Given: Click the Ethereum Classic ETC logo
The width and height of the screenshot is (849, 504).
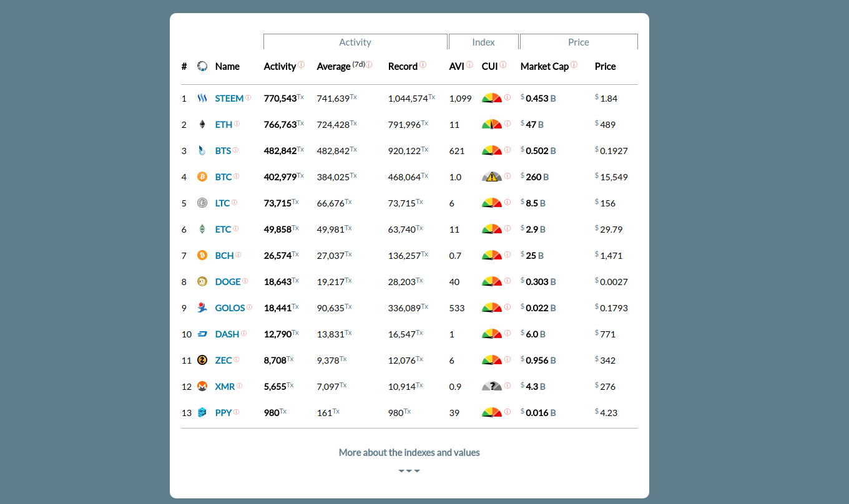Looking at the screenshot, I should click(x=202, y=229).
